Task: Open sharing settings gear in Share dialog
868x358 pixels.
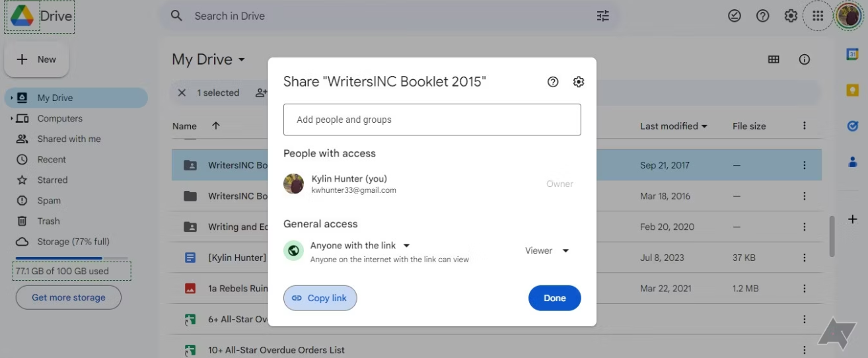Action: 579,82
